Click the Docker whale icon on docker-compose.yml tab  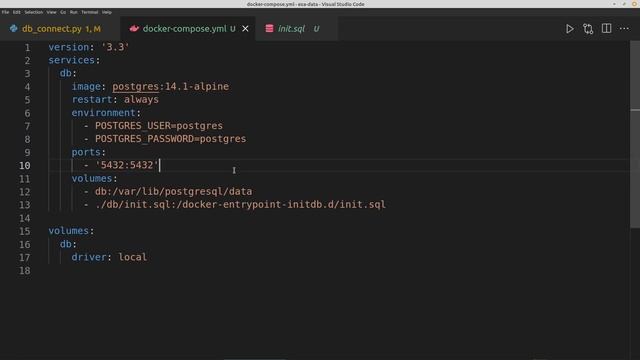[134, 29]
